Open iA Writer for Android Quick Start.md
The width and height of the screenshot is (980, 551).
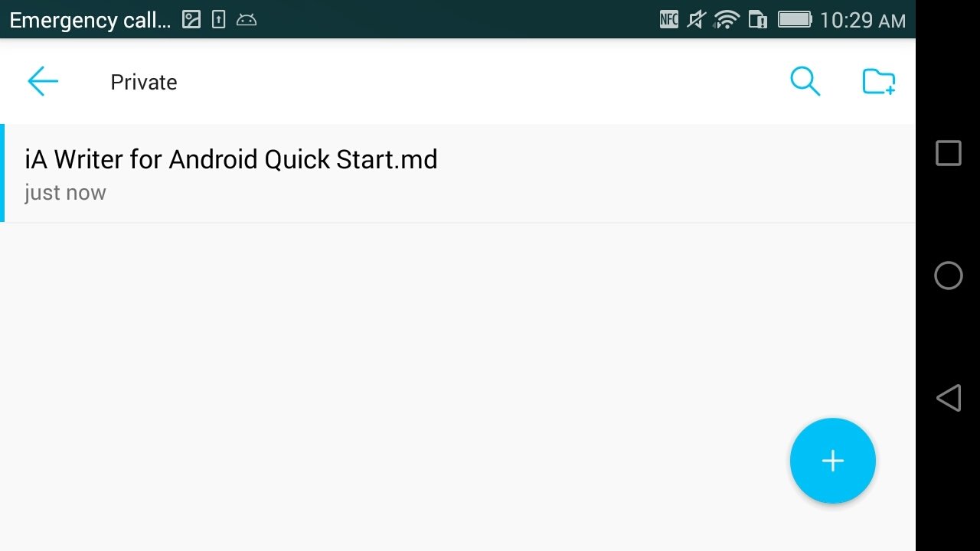tap(458, 174)
